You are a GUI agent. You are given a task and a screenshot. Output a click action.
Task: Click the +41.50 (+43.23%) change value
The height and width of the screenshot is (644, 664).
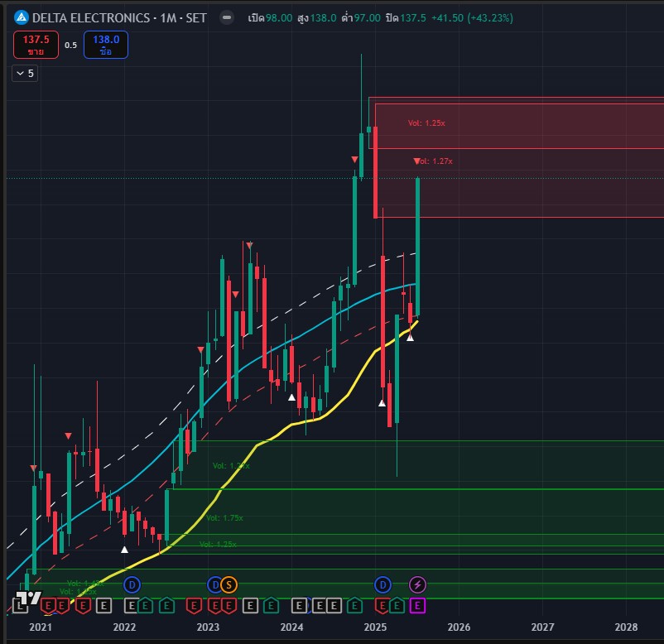point(472,18)
